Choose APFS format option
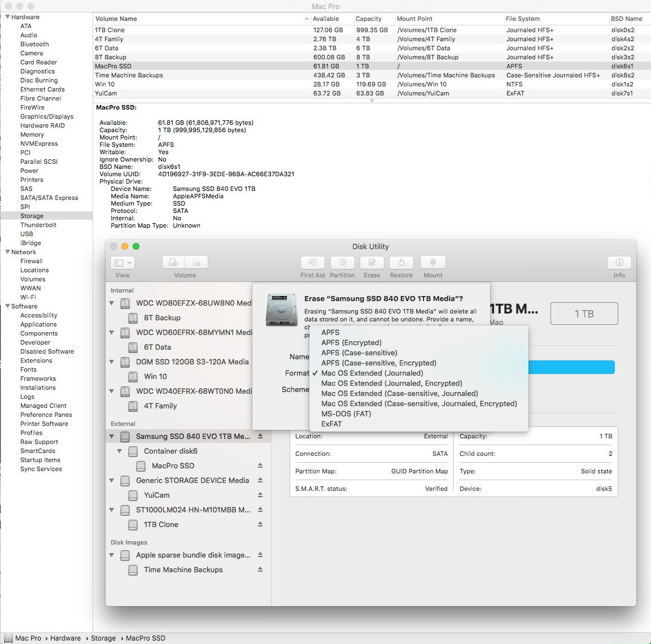Viewport: 651px width, 644px height. coord(419,332)
